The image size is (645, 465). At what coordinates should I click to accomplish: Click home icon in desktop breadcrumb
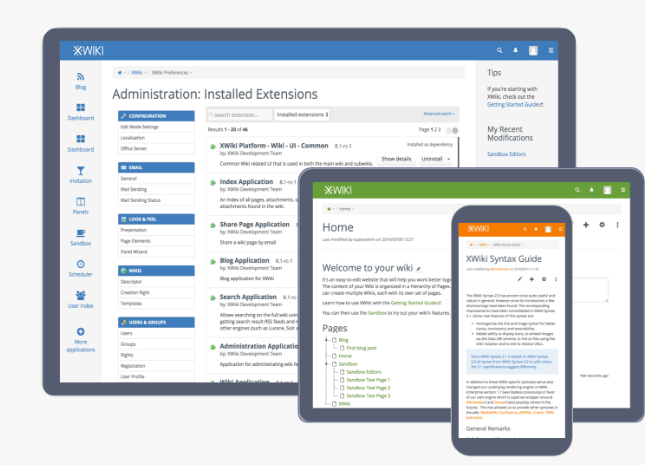120,72
